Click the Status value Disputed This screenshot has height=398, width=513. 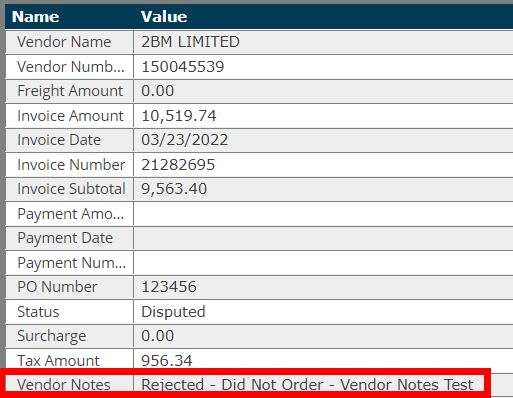pyautogui.click(x=173, y=312)
